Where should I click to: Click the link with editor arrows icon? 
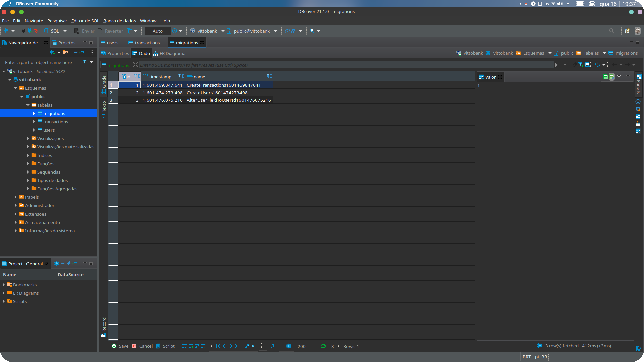82,52
